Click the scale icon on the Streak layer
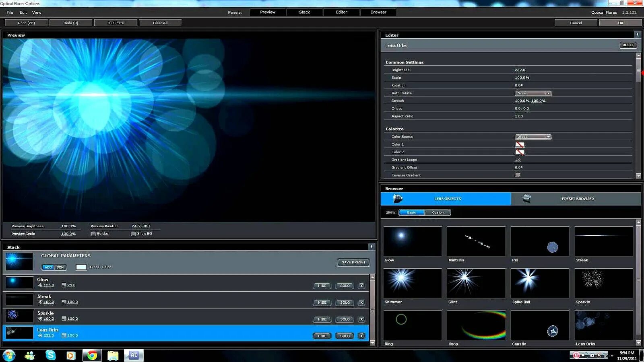 (63, 302)
